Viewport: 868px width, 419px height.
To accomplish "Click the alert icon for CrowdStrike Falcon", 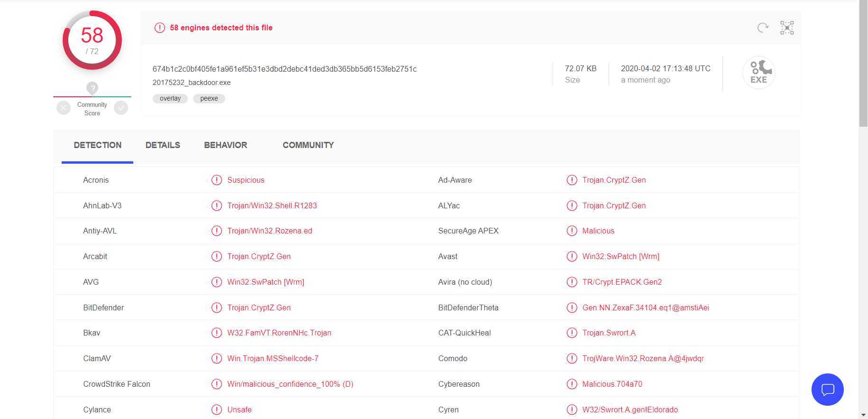I will (x=216, y=384).
